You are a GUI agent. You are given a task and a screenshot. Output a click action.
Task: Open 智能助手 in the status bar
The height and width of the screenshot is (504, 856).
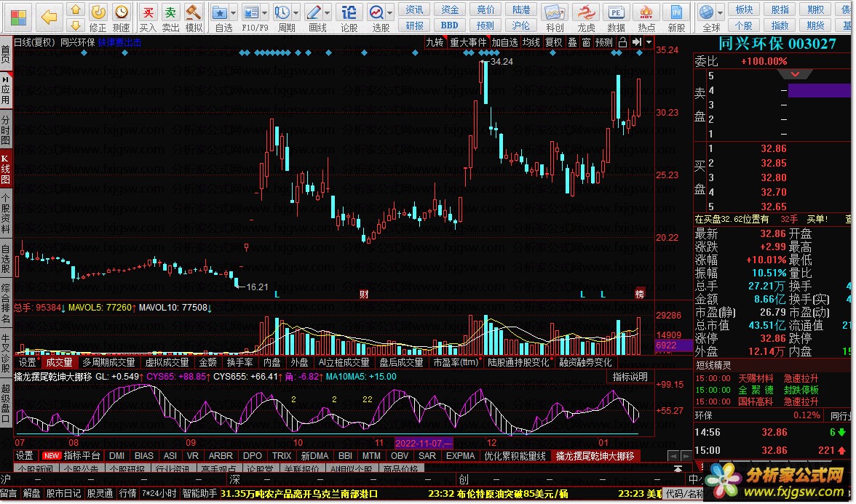pyautogui.click(x=199, y=494)
